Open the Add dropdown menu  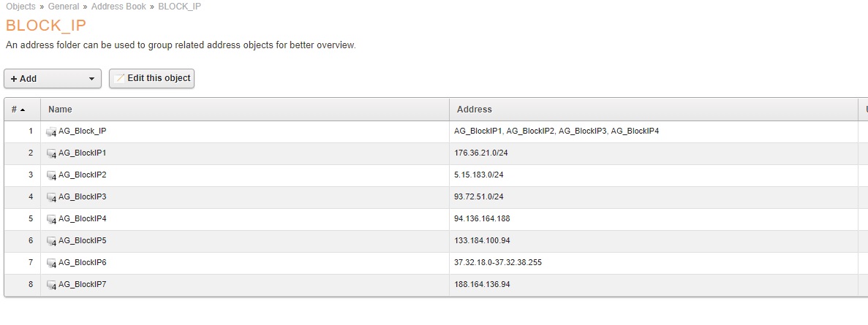click(x=53, y=79)
